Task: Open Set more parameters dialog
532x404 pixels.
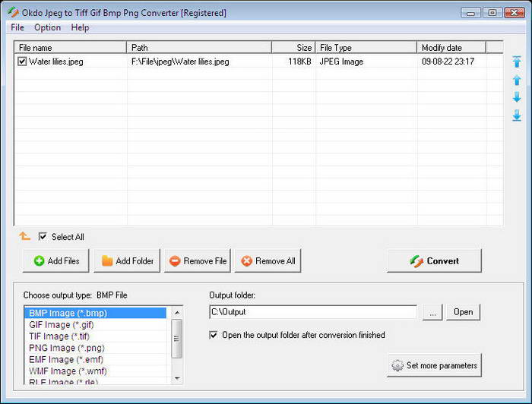Action: [434, 365]
